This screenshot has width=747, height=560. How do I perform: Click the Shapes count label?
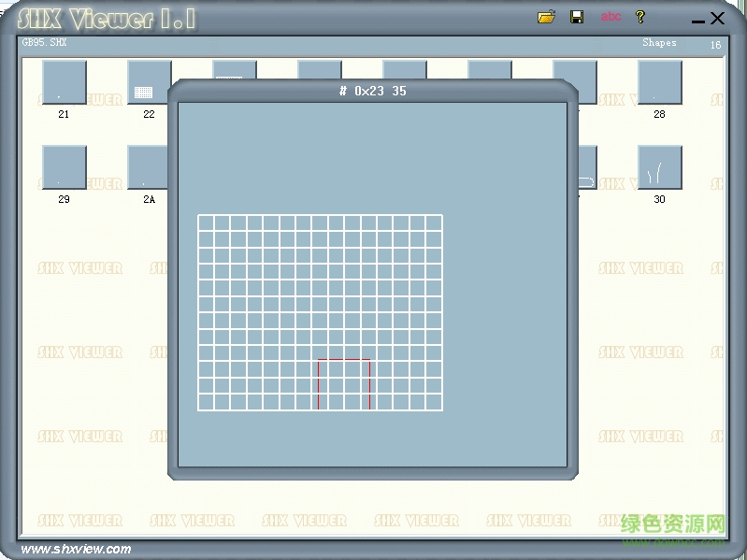[659, 43]
